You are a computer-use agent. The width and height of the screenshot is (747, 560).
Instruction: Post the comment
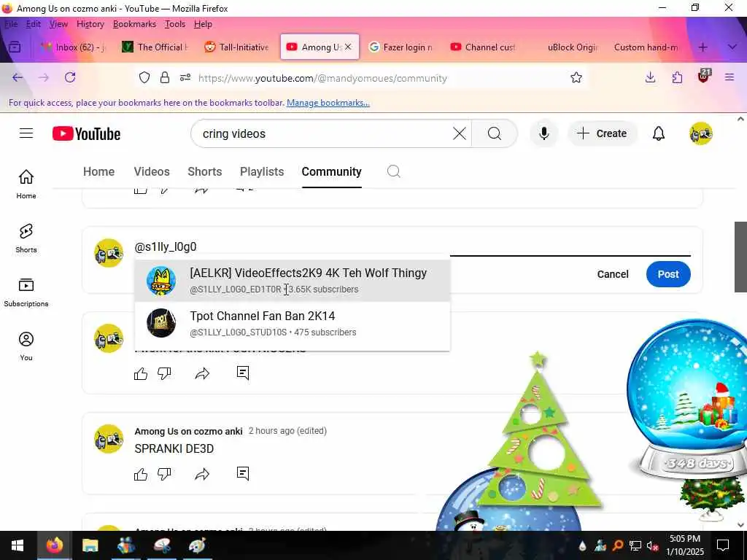coord(668,274)
